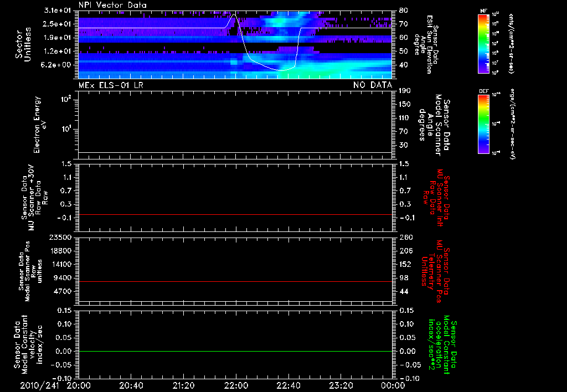The width and height of the screenshot is (567, 392).
Task: Click the '21:20' time tick label
Action: tap(183, 385)
